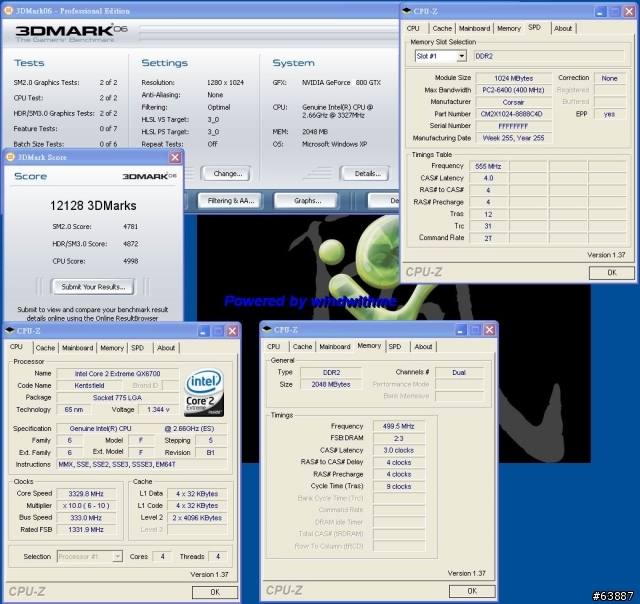Click the Level 2 cache value 2 x 4096 KBytes
This screenshot has width=640, height=604.
pos(197,517)
